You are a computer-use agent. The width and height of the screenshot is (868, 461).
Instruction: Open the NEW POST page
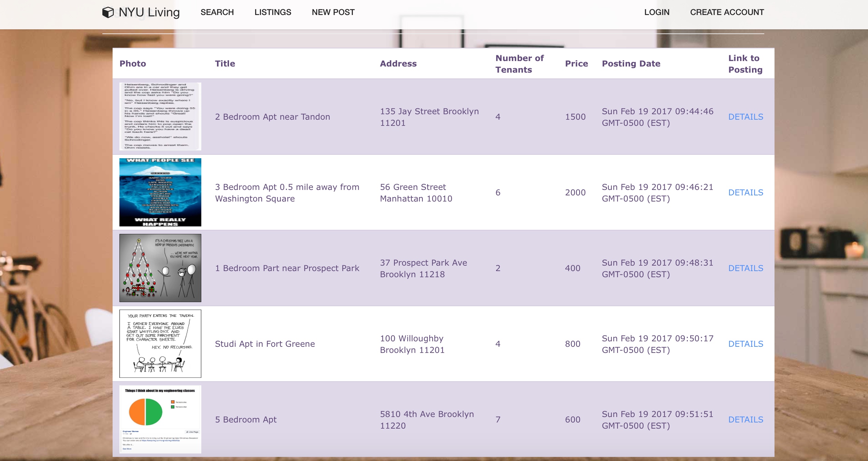(x=333, y=12)
